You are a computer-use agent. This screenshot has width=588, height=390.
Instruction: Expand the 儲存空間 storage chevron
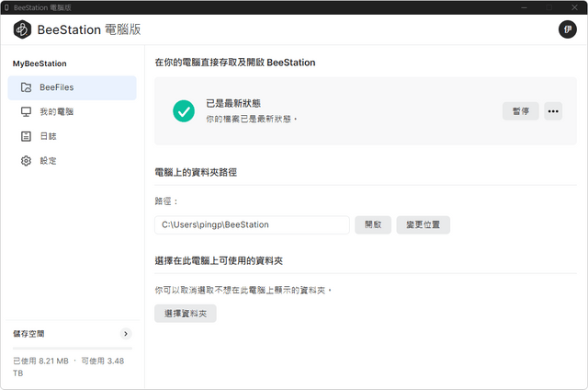[126, 334]
